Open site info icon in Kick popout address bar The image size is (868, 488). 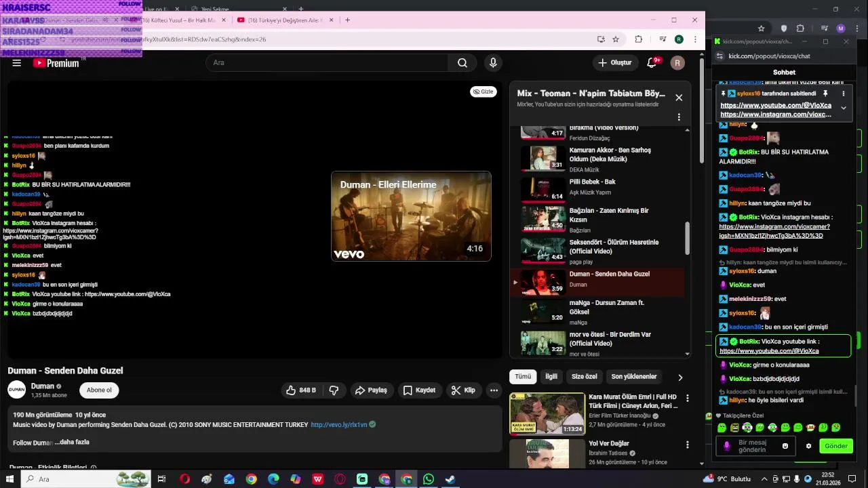tap(720, 56)
